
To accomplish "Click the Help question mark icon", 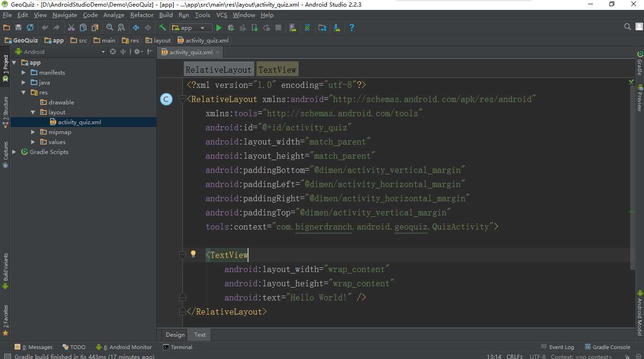I will click(352, 28).
